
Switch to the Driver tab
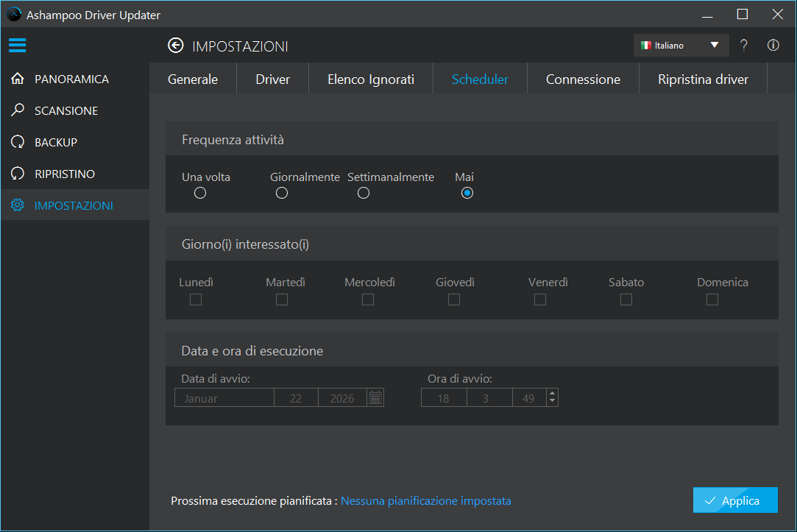click(272, 79)
